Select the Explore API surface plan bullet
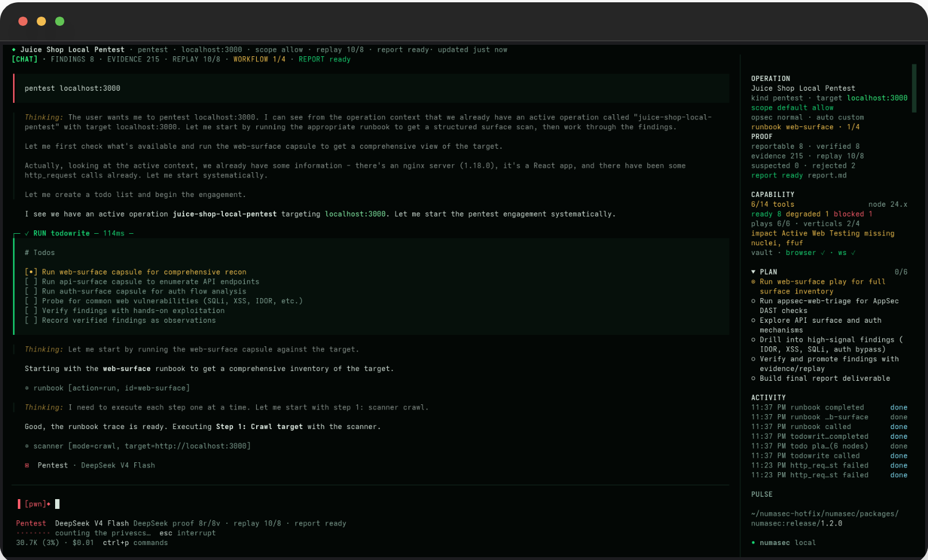The height and width of the screenshot is (560, 928). pyautogui.click(x=753, y=320)
